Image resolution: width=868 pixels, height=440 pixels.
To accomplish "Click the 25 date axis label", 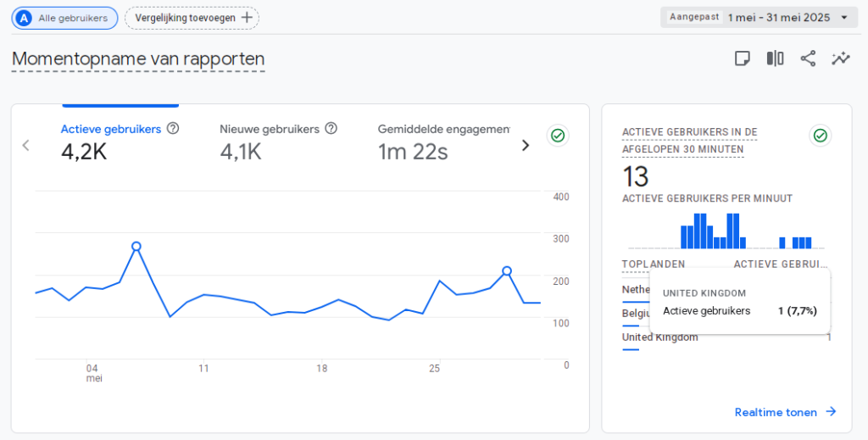I will (435, 369).
